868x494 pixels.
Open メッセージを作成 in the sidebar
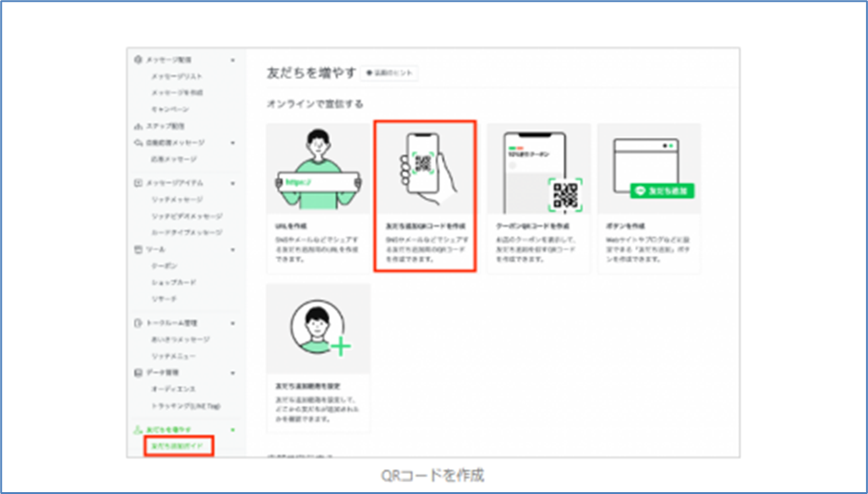tap(177, 92)
